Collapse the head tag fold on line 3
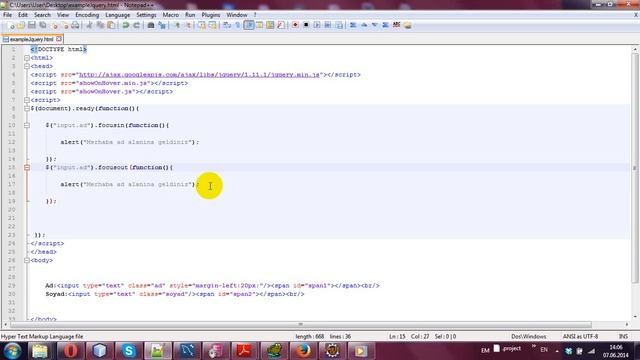 [27, 66]
